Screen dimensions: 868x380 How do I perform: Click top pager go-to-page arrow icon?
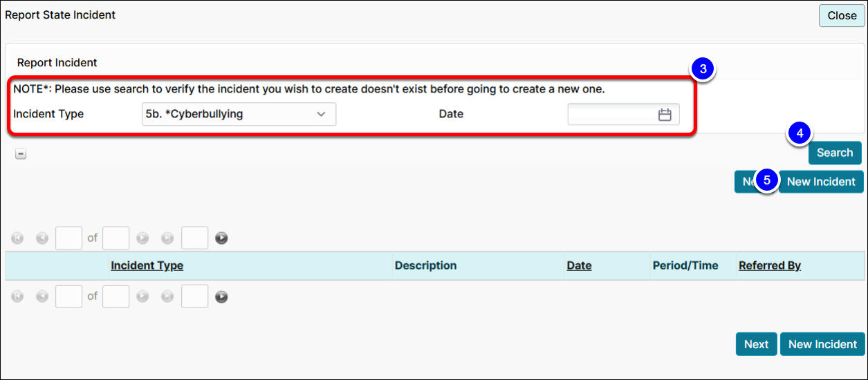click(x=221, y=238)
